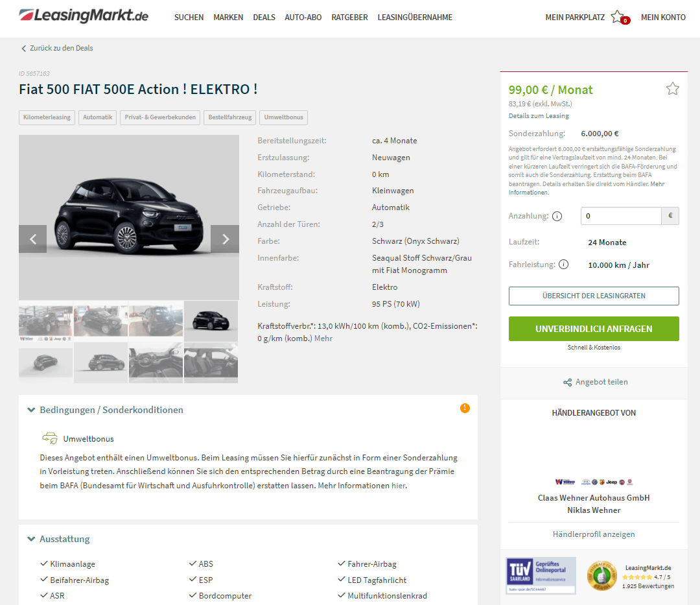The height and width of the screenshot is (605, 700).
Task: Click Angebot teilen link
Action: [x=601, y=382]
